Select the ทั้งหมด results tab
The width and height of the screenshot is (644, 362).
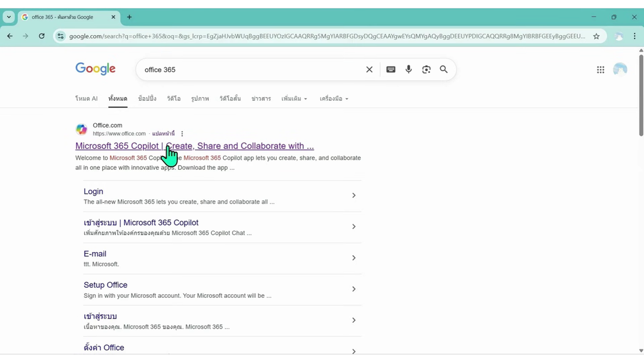coord(118,99)
